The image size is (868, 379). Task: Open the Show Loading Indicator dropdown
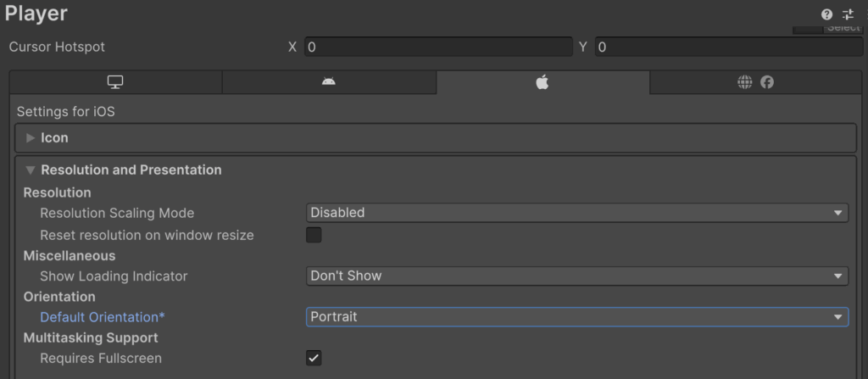pos(576,276)
